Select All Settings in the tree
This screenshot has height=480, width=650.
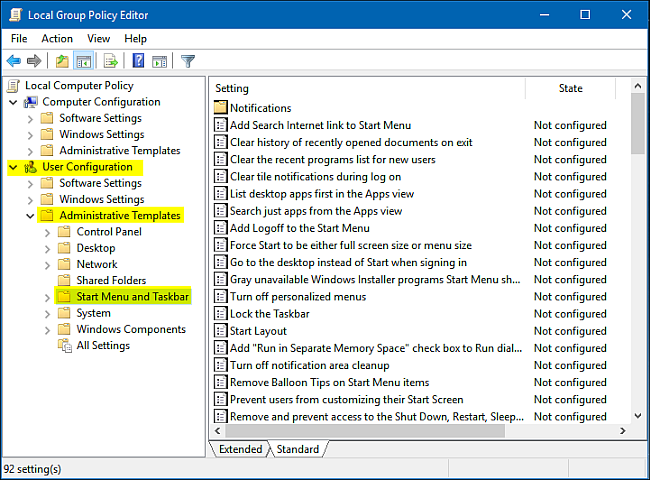103,345
